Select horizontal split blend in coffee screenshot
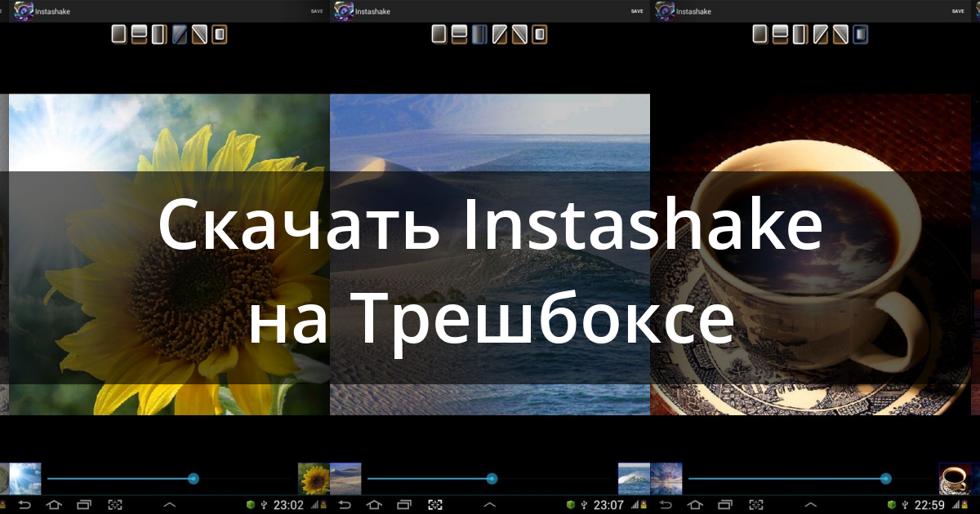Image resolution: width=980 pixels, height=514 pixels. click(780, 34)
